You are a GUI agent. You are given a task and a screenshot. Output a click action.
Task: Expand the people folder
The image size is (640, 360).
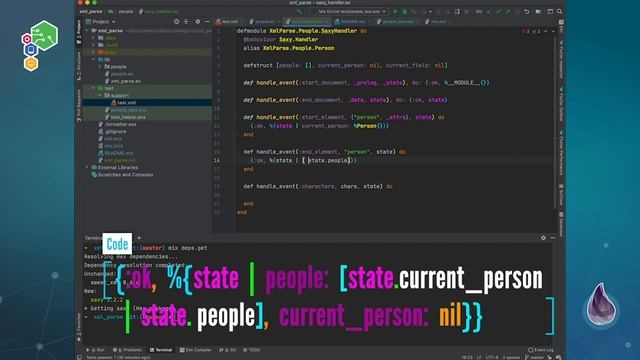pos(100,67)
